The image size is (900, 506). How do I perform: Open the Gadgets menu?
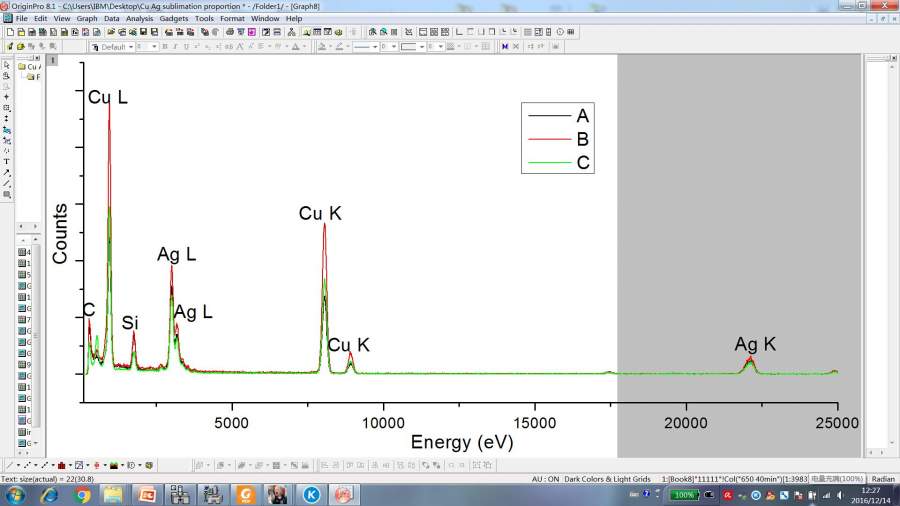click(x=173, y=18)
